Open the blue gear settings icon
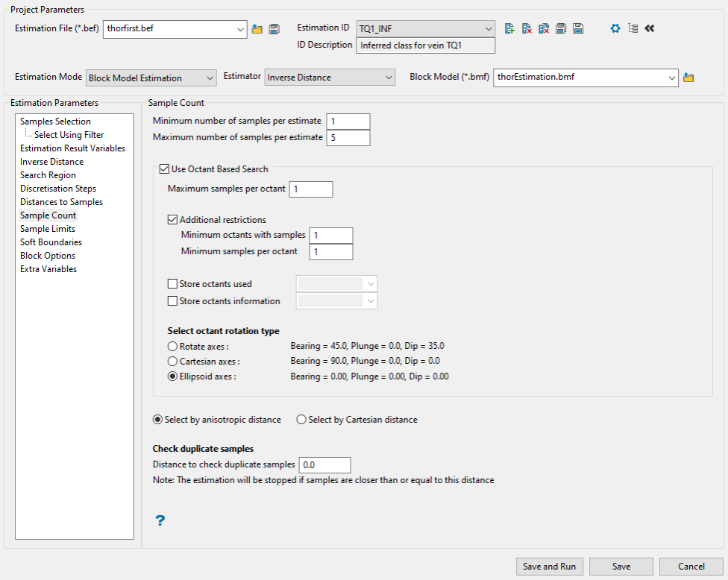The width and height of the screenshot is (728, 580). click(x=615, y=29)
